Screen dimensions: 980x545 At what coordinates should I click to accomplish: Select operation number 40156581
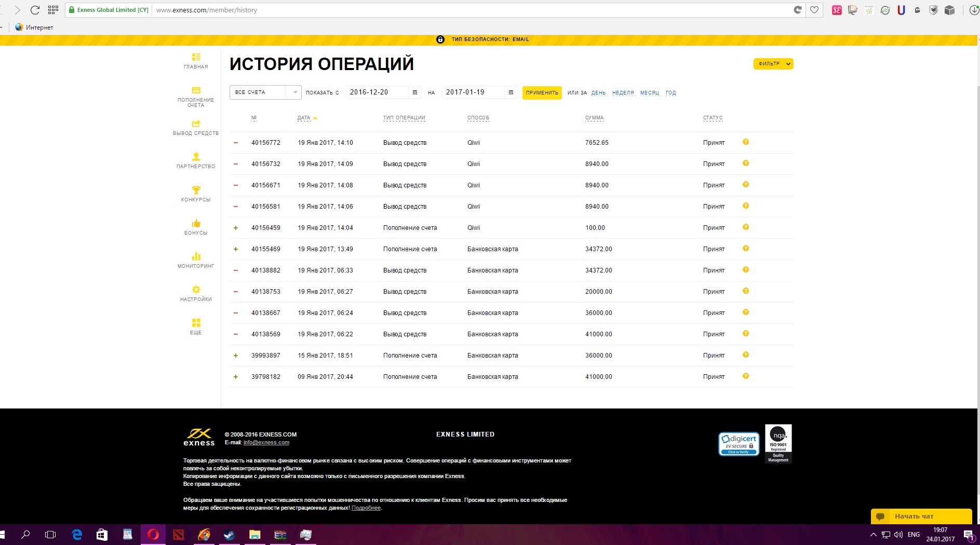click(266, 207)
